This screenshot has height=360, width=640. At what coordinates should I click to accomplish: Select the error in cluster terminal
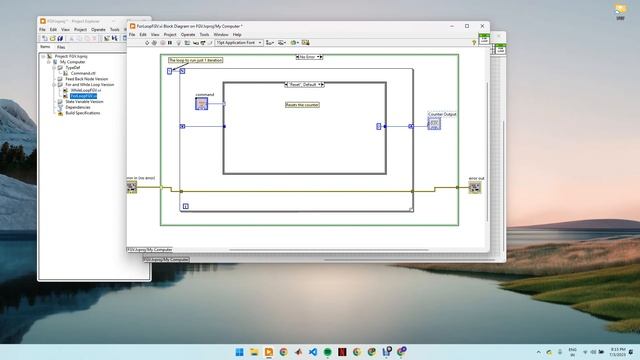point(131,187)
